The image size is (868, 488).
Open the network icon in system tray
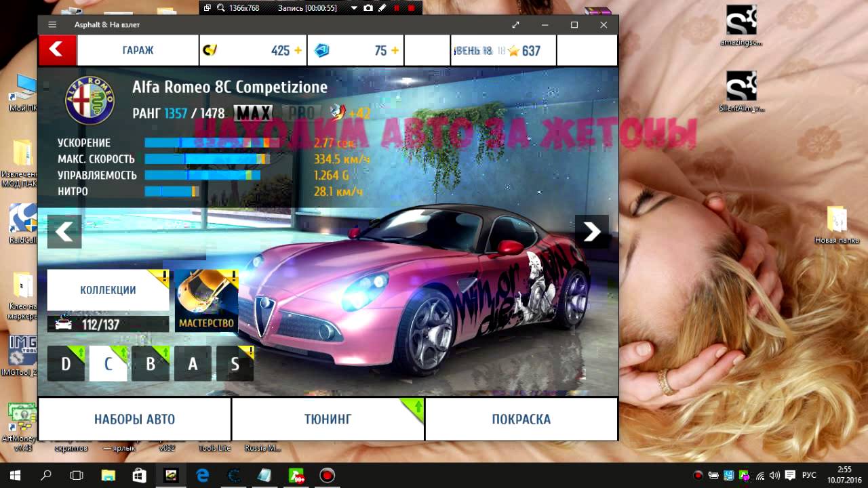(759, 476)
